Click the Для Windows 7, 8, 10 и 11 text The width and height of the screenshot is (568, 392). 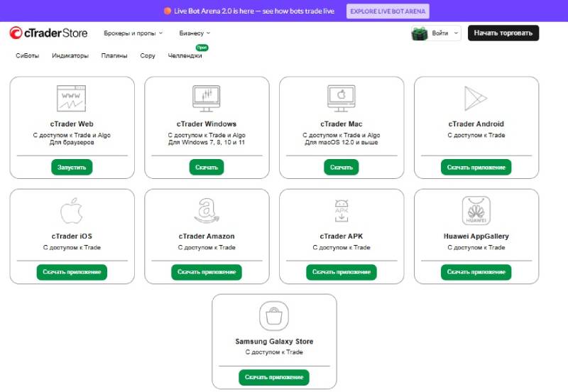(x=207, y=142)
